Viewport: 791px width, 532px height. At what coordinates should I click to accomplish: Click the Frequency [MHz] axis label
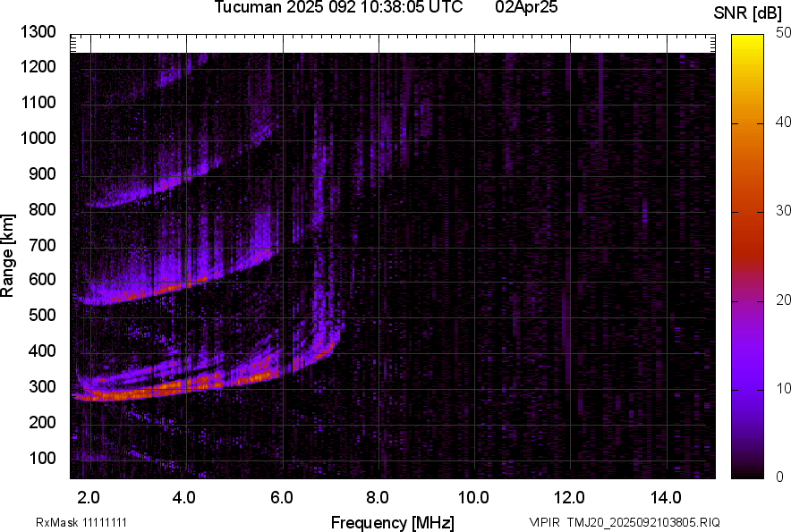(392, 522)
